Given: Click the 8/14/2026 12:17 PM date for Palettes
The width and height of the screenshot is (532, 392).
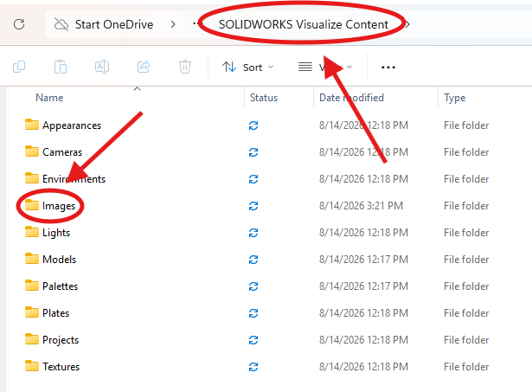Looking at the screenshot, I should coord(363,286).
